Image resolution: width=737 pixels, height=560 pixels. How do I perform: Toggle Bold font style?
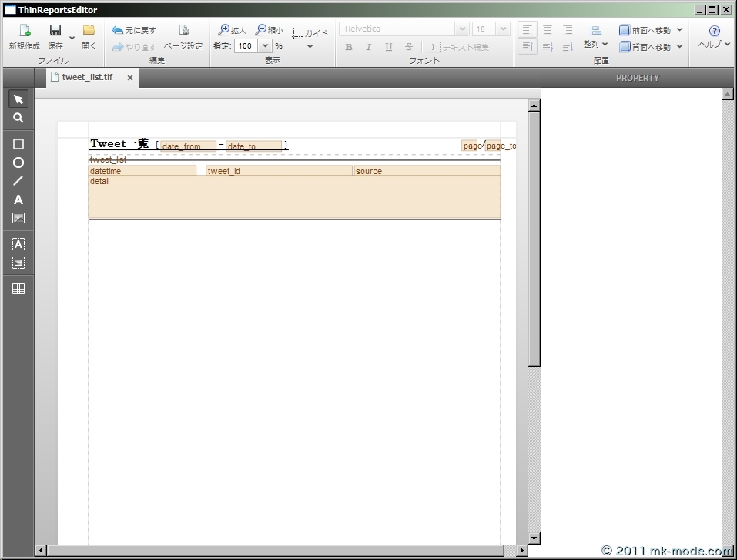(x=349, y=47)
